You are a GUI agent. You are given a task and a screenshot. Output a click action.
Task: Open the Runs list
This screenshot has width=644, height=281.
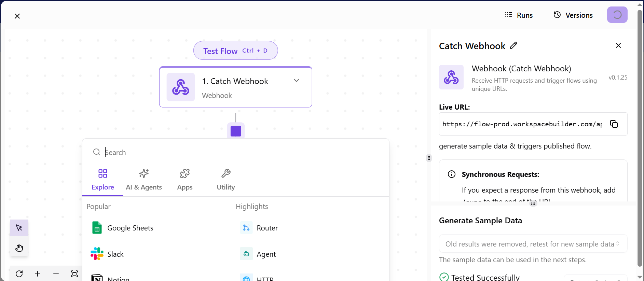point(519,15)
